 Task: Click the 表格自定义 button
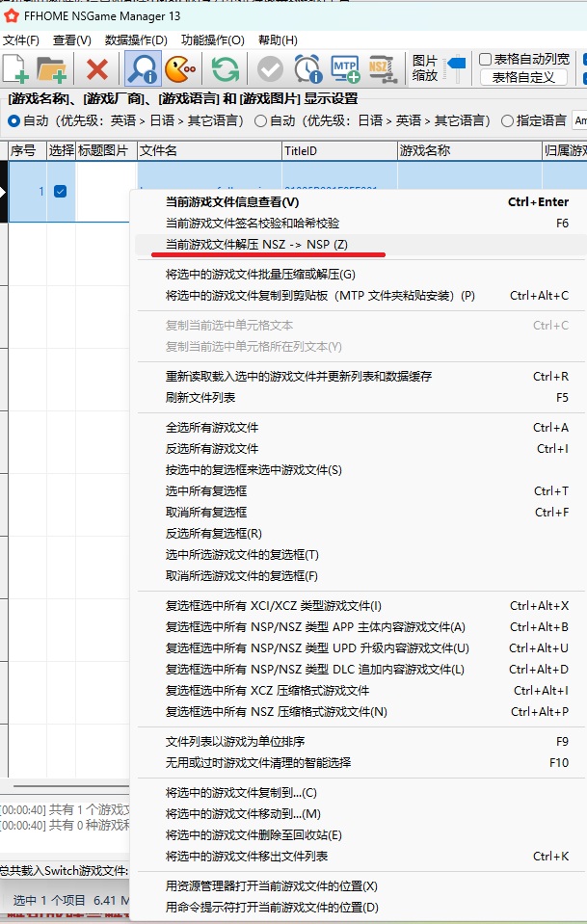coord(523,77)
